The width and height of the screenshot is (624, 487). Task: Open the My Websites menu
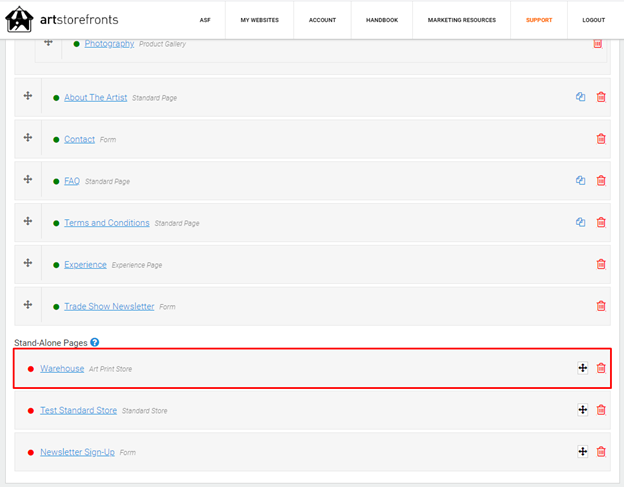(259, 20)
